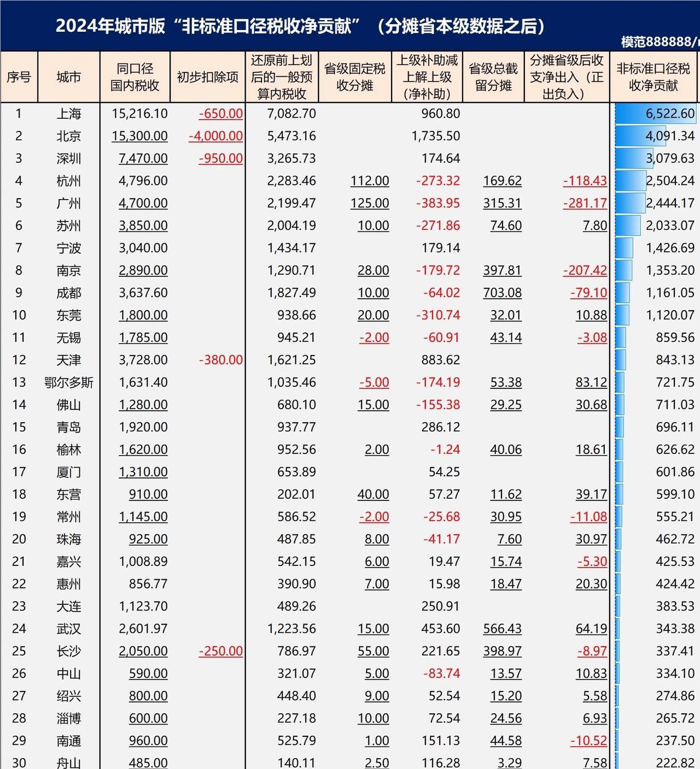Screen dimensions: 700x769
Task: Select the 6,522.60 data bar for 上海
Action: click(x=655, y=114)
